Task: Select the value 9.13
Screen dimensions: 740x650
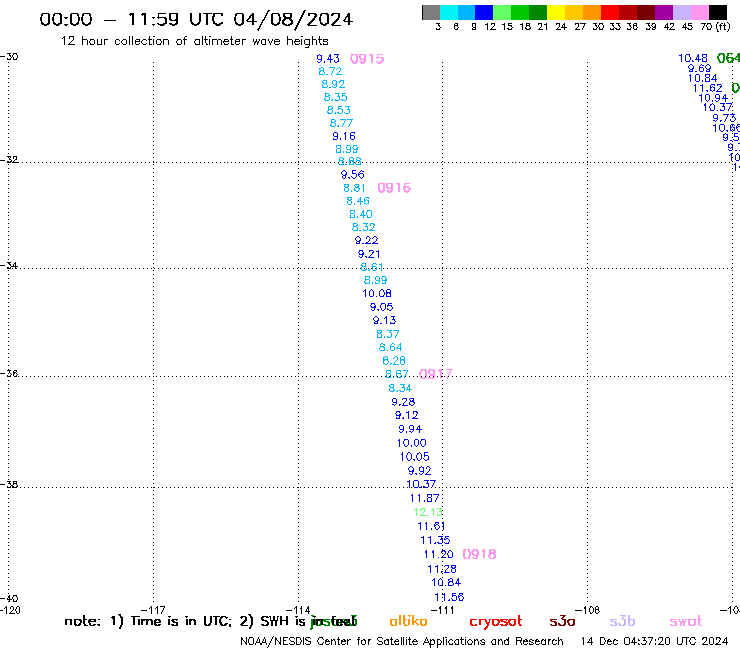Action: (384, 321)
